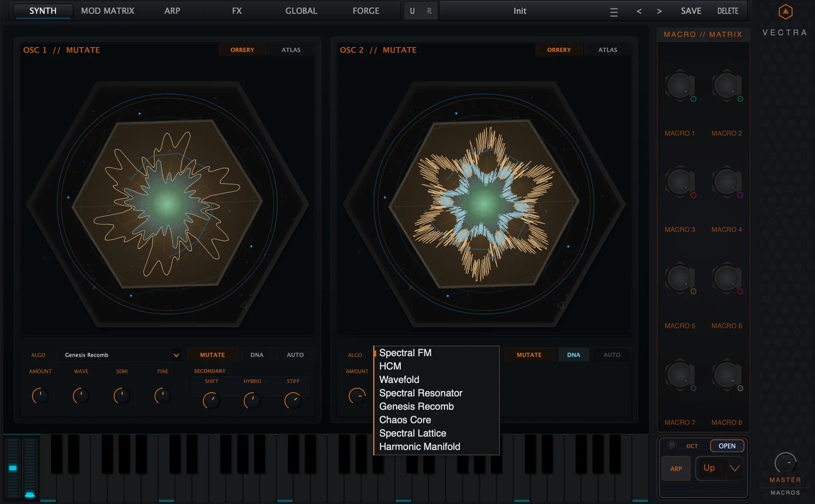Click the HYBRID secondary knob

[252, 400]
